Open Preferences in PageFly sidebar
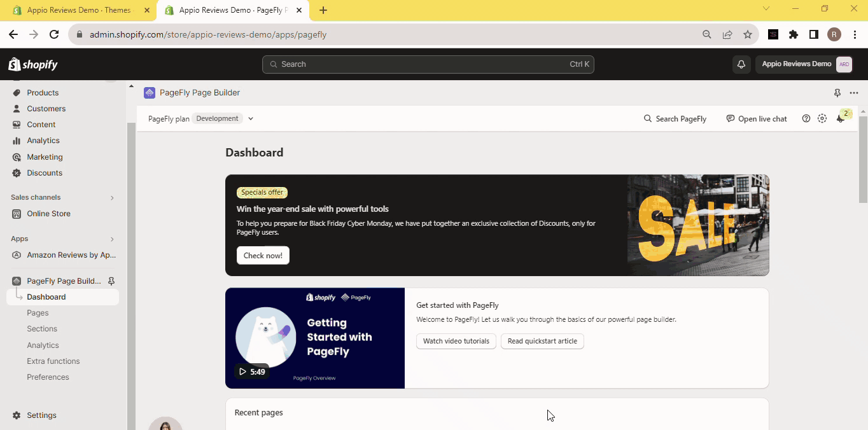Screen dimensions: 868x430 click(x=48, y=377)
